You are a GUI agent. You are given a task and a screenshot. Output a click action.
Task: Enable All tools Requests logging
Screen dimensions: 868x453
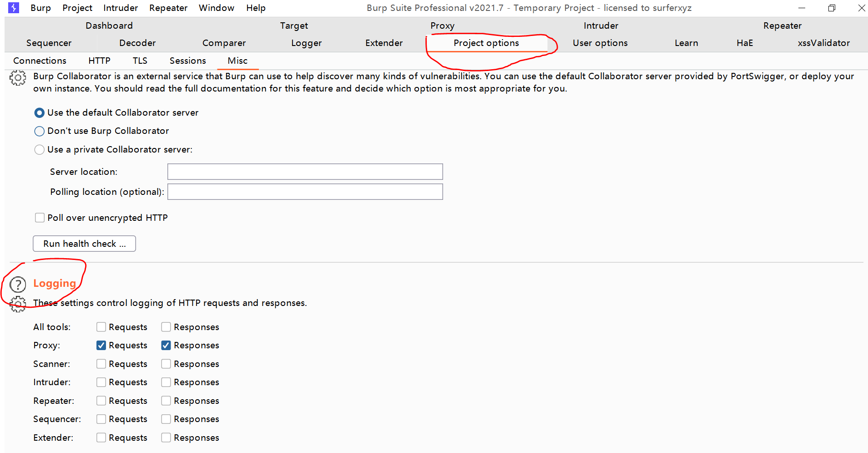tap(101, 327)
